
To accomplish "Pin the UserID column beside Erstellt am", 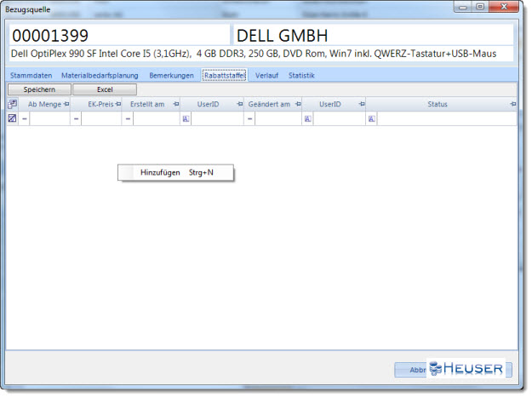I will point(240,104).
